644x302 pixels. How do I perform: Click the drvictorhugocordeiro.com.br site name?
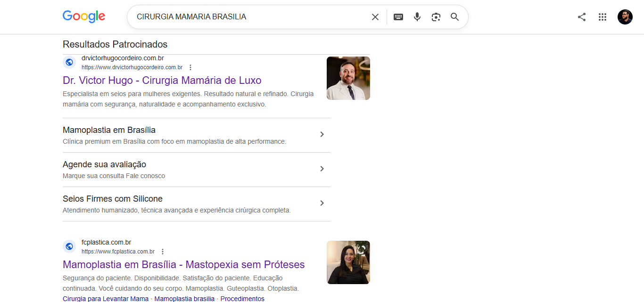123,58
